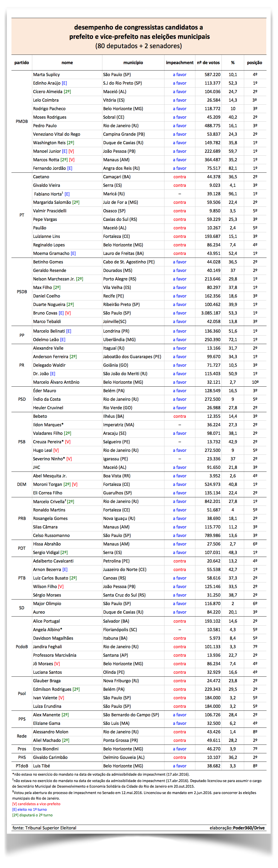Select the name Moroni Torgan
The width and height of the screenshot is (278, 868).
(x=47, y=484)
